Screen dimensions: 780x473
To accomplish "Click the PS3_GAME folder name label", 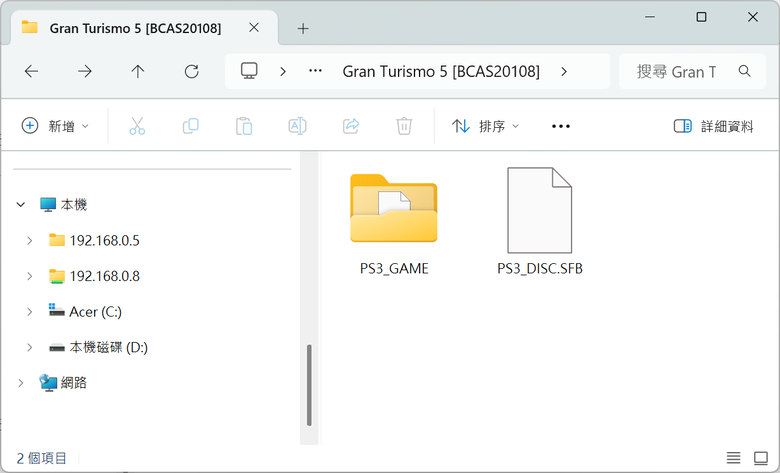I will click(x=394, y=269).
